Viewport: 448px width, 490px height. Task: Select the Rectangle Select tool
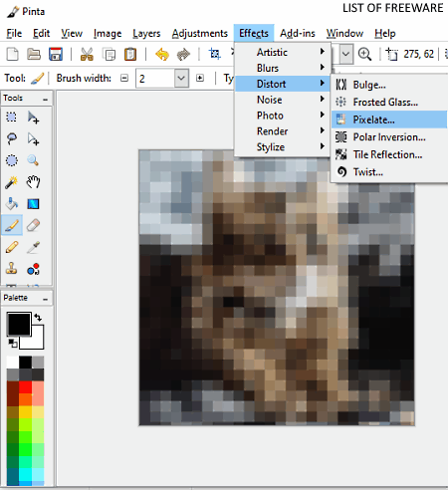pos(12,118)
